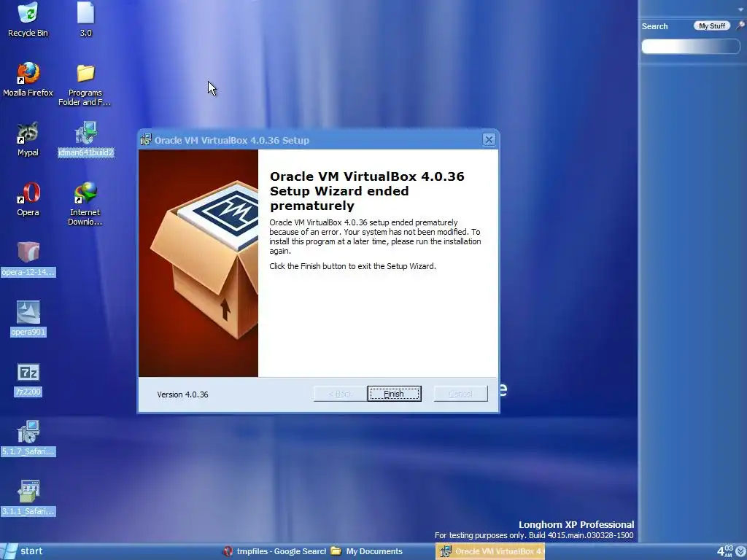Click the My Stuff button in sidebar

[712, 26]
